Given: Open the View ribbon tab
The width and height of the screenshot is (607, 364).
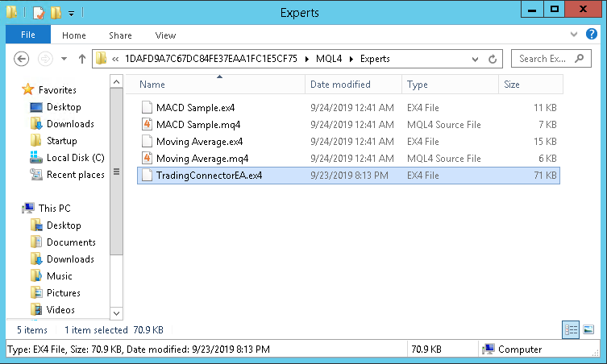Looking at the screenshot, I should pyautogui.click(x=165, y=35).
